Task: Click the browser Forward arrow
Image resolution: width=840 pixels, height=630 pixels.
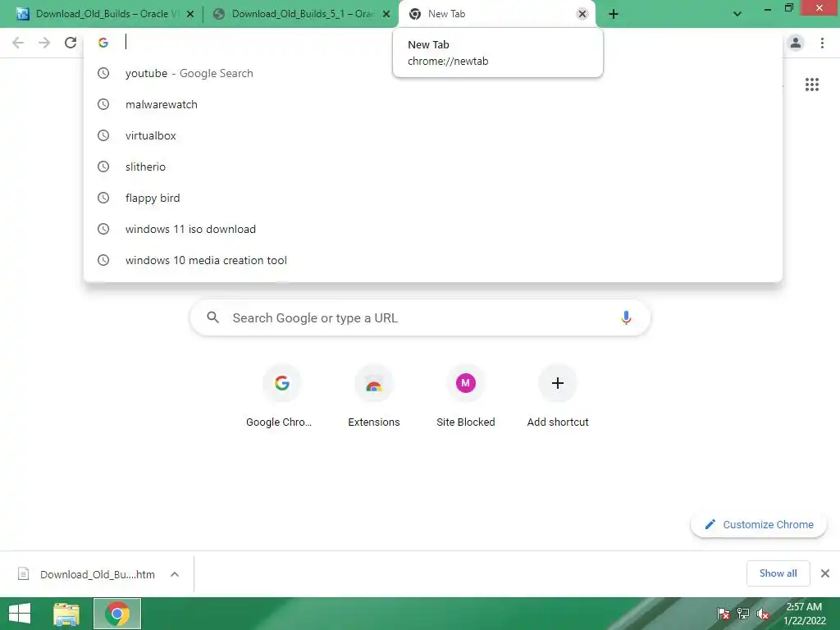Action: [x=44, y=43]
